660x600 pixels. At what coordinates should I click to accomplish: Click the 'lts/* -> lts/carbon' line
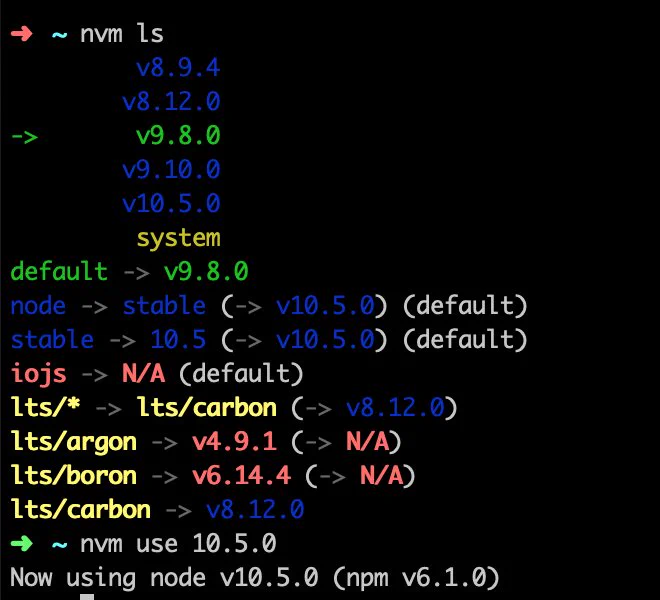click(234, 408)
